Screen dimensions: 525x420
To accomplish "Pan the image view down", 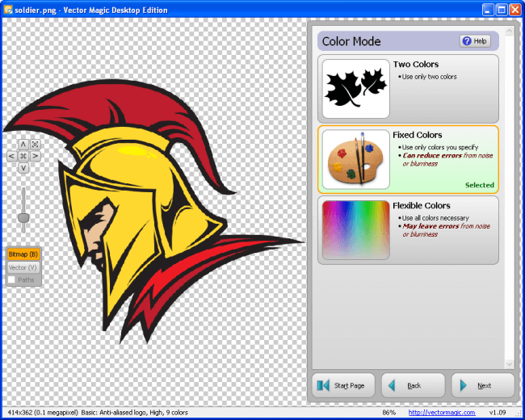I will (23, 168).
